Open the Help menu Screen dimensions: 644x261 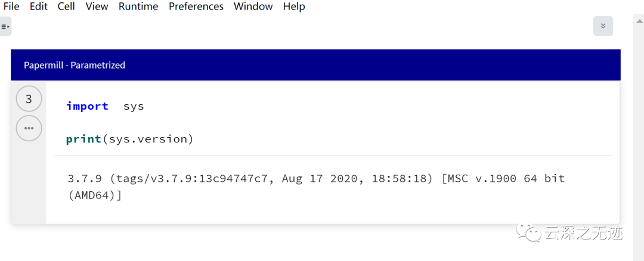[x=294, y=7]
